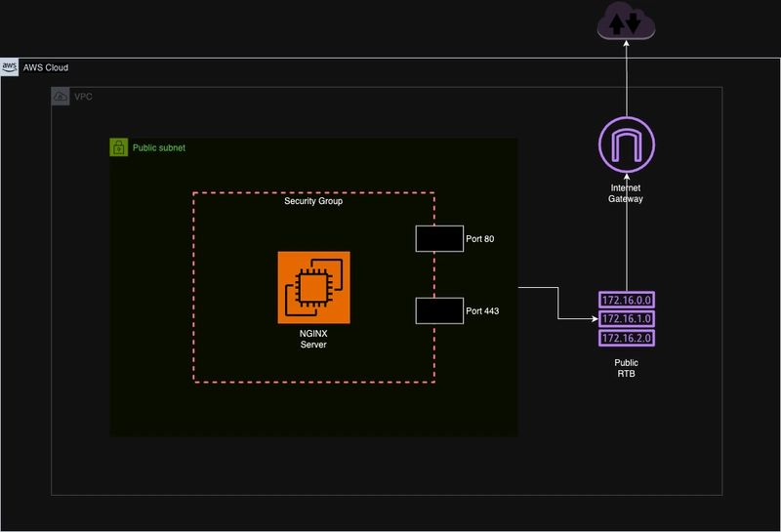Click the 172.16.2.0 route entry
This screenshot has width=781, height=532.
point(627,338)
